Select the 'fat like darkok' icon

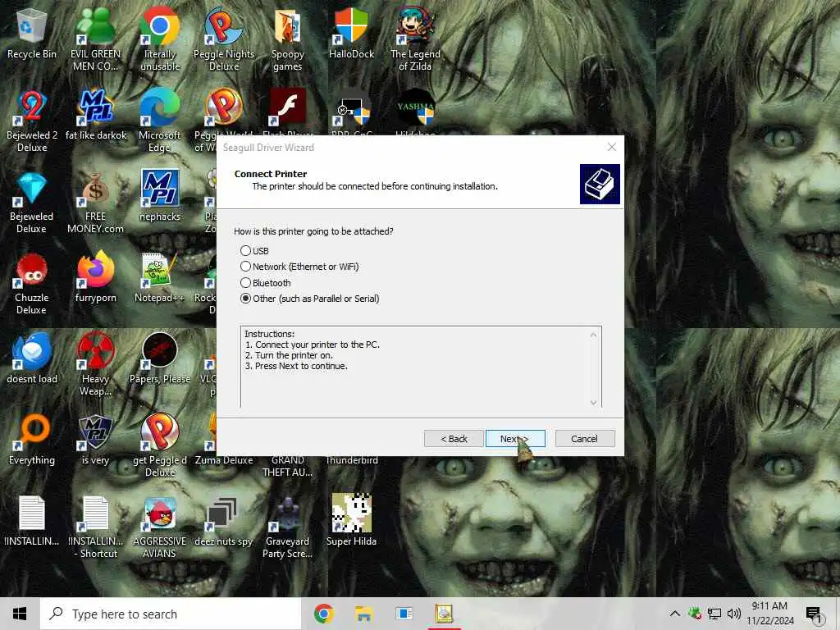(96, 115)
